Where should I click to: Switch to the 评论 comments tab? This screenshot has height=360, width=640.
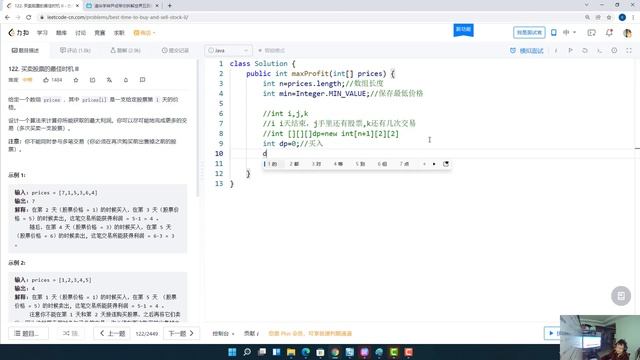[x=75, y=50]
